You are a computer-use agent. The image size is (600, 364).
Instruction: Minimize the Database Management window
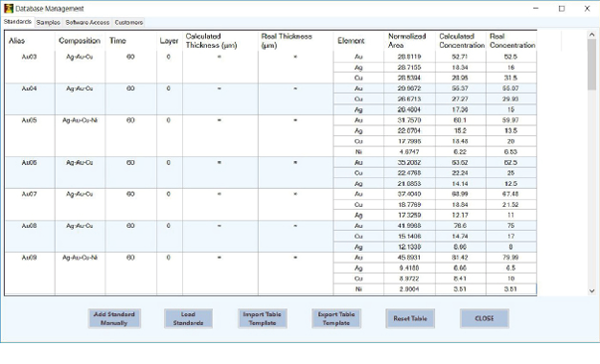535,8
